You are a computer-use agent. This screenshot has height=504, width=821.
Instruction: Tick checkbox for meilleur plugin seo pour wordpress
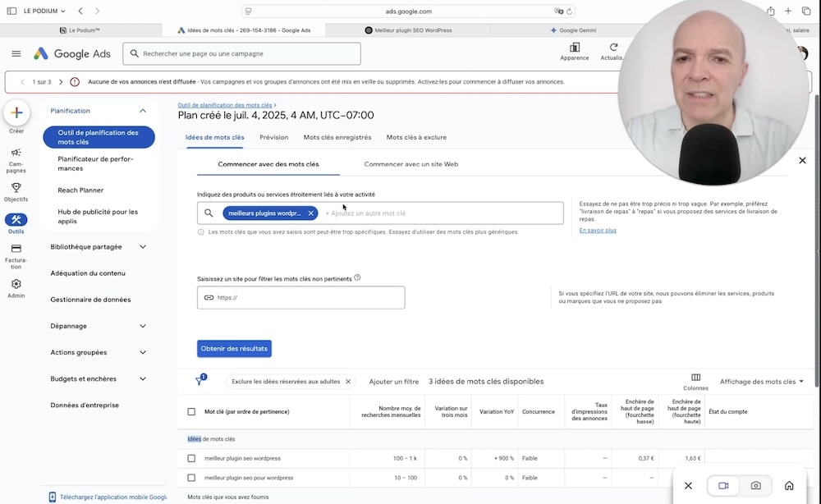(191, 478)
